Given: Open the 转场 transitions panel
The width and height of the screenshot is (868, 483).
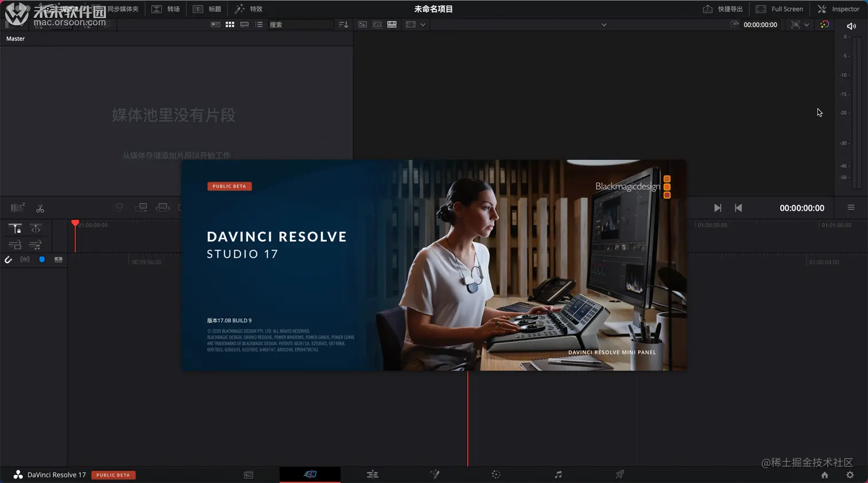Looking at the screenshot, I should 166,9.
